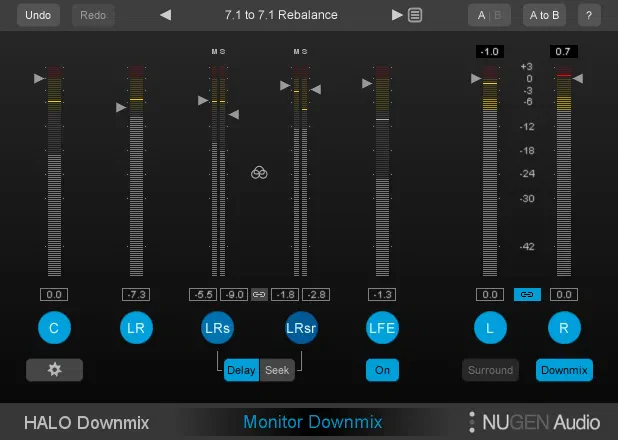Toggle the L and R output link
The height and width of the screenshot is (440, 618).
pos(527,295)
